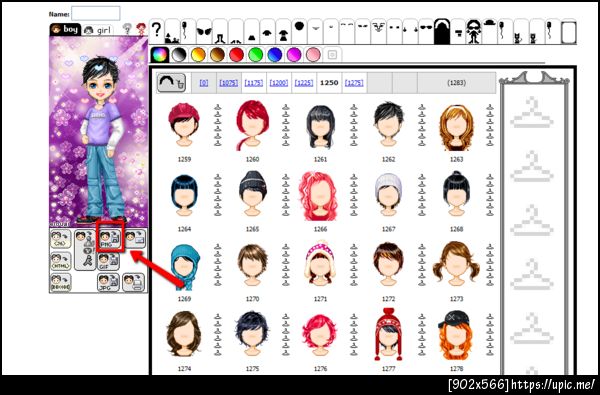Viewport: 600px width, 395px height.
Task: Choose the green color filter
Action: coord(256,55)
